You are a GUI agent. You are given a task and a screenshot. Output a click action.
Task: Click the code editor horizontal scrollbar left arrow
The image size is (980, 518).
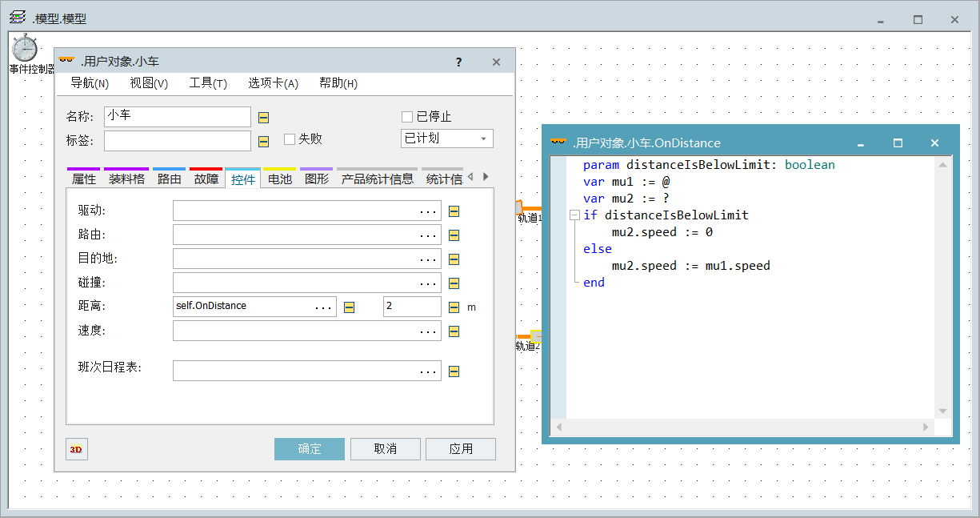[x=558, y=428]
